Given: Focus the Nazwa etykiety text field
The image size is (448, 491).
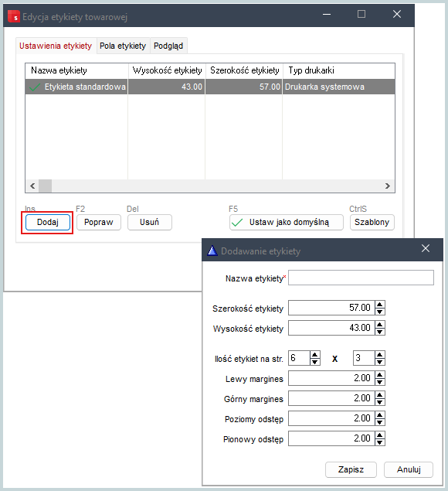Looking at the screenshot, I should pyautogui.click(x=361, y=278).
